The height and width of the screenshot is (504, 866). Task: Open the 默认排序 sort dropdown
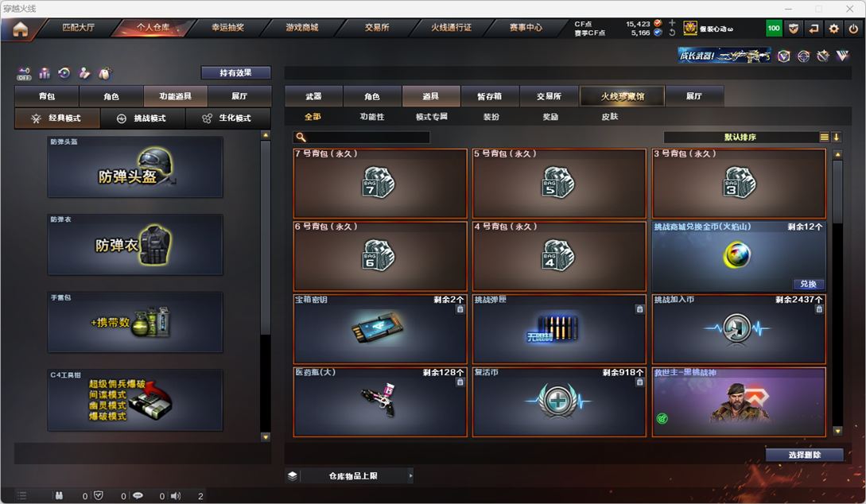point(740,137)
